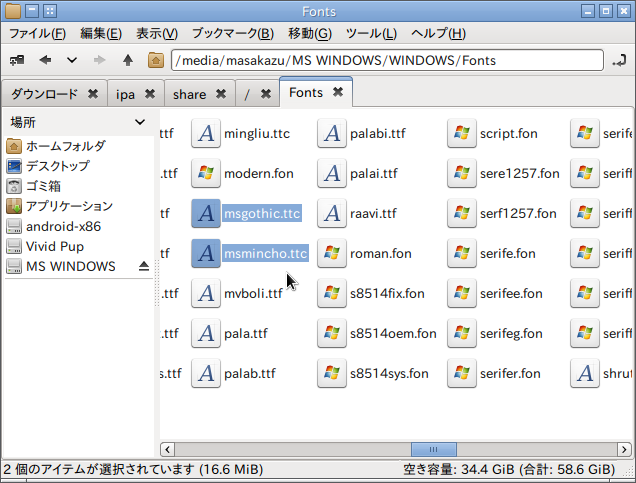Open the window menu folder icon in titlebar

pos(13,11)
